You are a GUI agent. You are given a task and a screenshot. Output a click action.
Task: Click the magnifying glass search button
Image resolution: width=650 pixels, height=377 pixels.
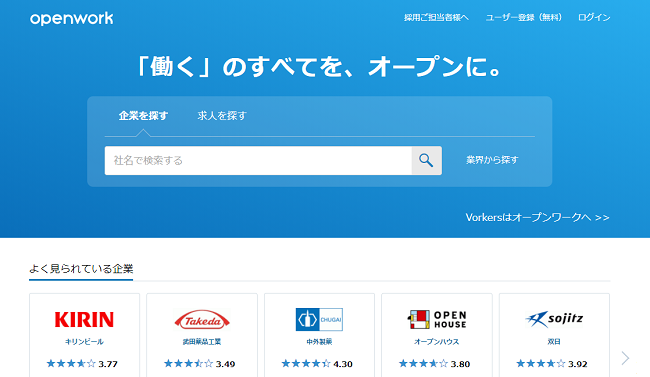(x=426, y=160)
